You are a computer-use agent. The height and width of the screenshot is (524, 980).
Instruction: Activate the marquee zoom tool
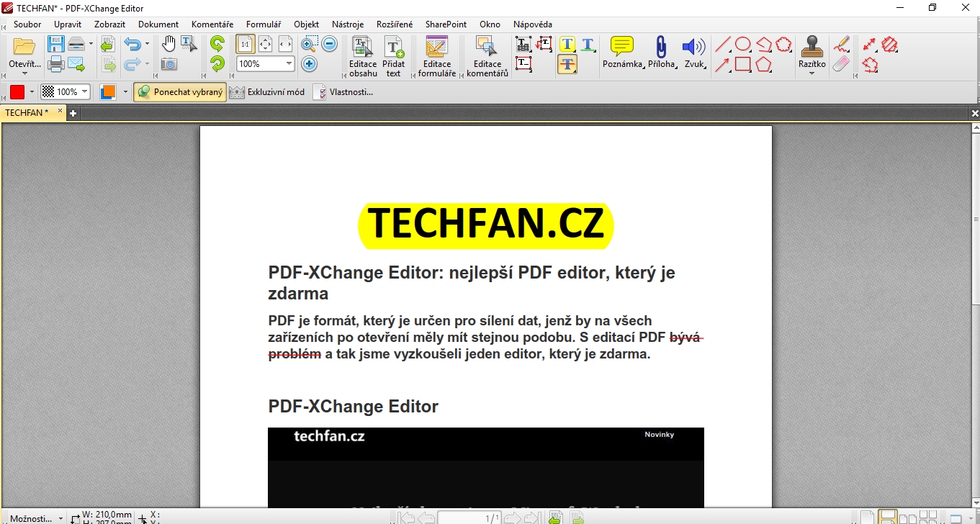click(309, 44)
